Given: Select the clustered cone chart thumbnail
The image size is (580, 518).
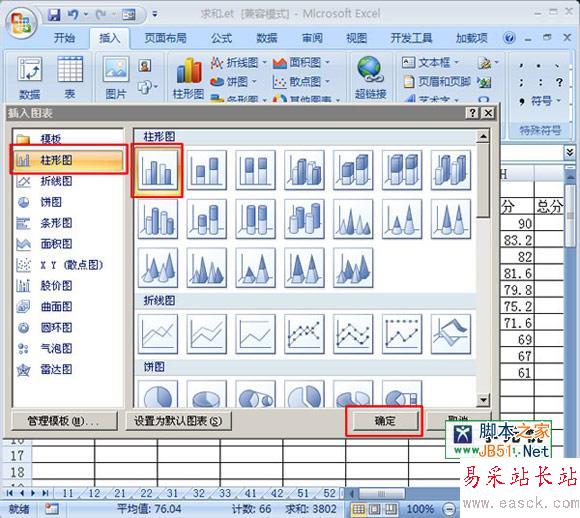Looking at the screenshot, I should (353, 219).
